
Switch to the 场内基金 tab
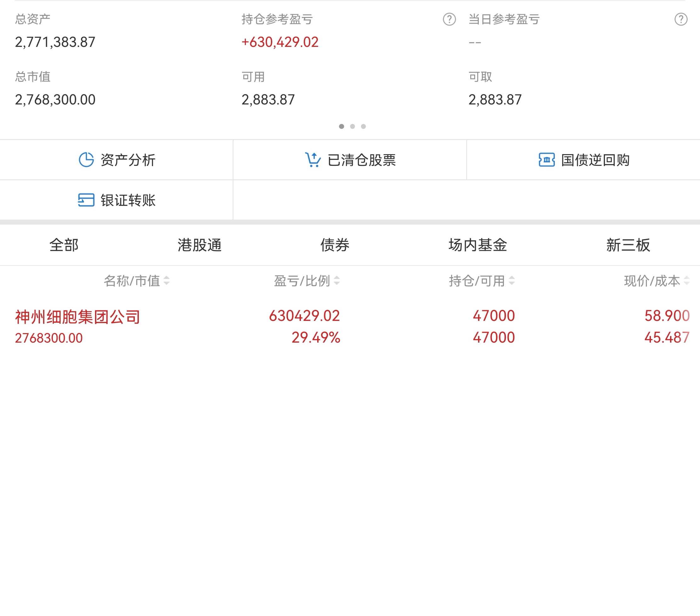coord(478,245)
